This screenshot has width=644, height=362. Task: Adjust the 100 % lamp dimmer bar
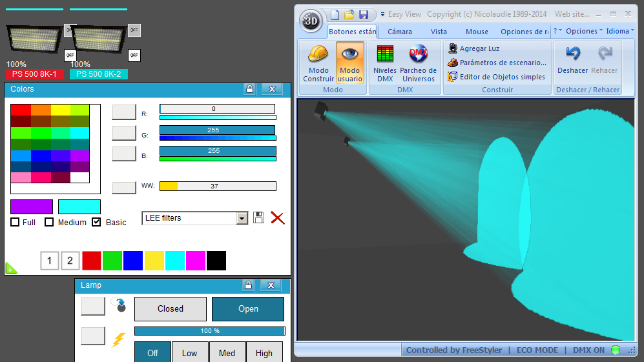[x=210, y=331]
